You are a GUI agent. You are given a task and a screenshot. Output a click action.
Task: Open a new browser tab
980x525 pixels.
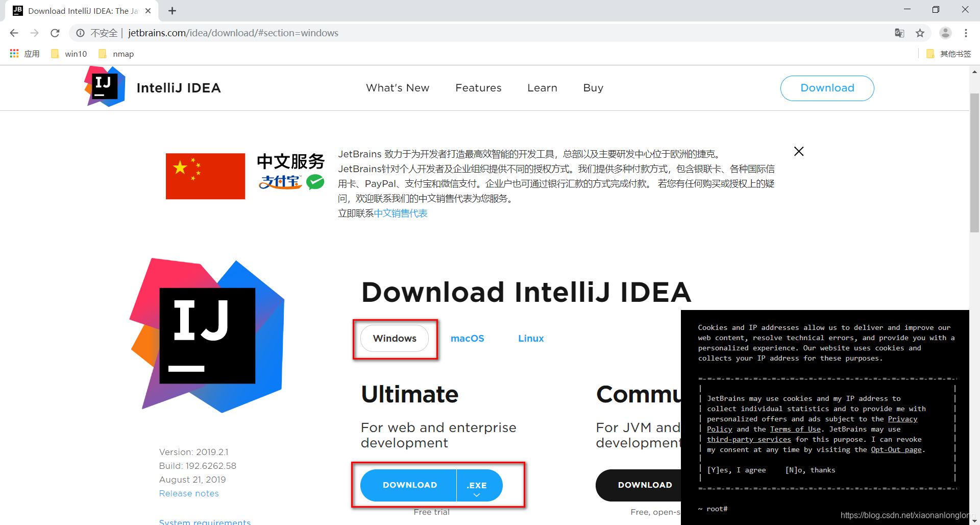click(x=172, y=11)
